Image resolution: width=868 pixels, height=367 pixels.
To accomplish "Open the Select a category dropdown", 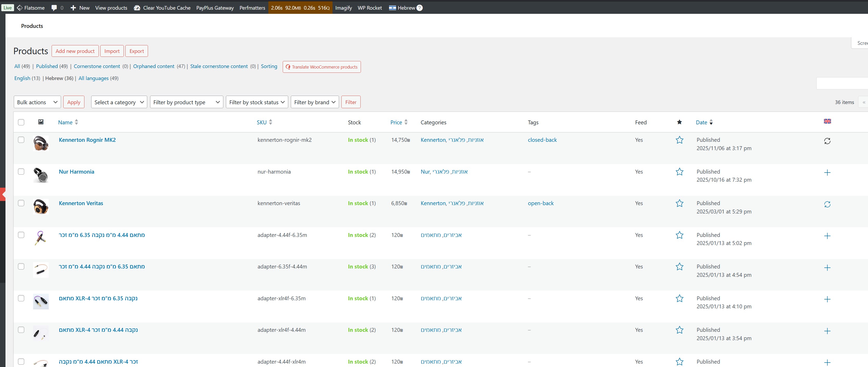I will (x=119, y=102).
